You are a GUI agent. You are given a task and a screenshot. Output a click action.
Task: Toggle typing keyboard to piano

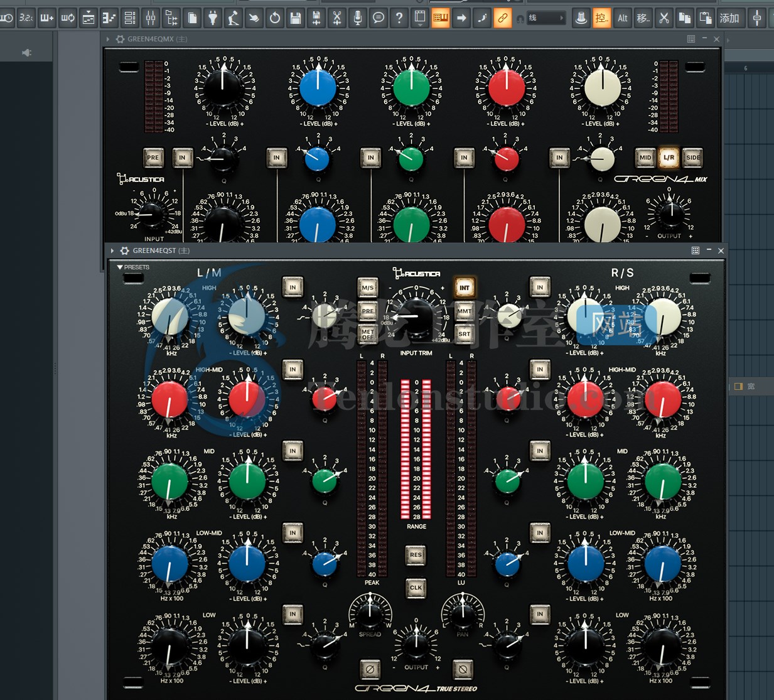441,18
